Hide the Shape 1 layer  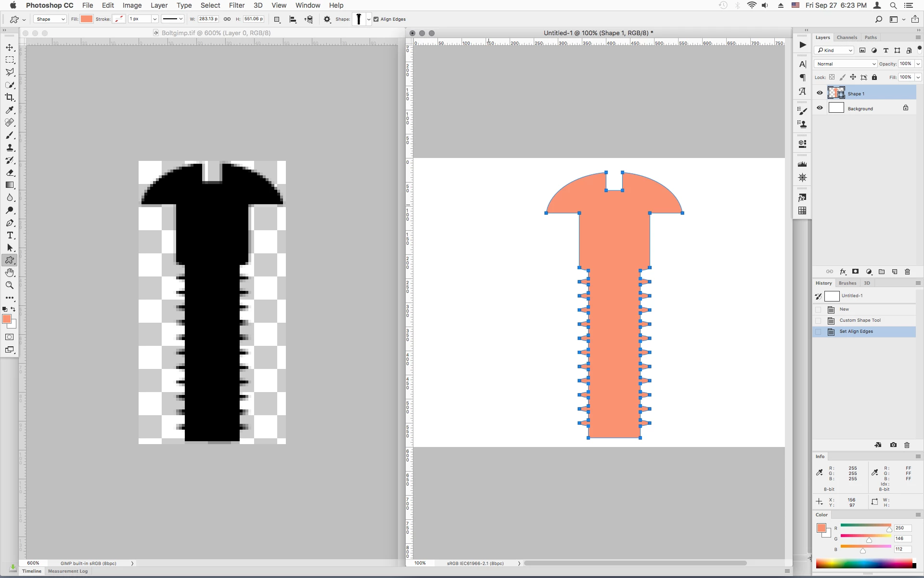click(820, 93)
